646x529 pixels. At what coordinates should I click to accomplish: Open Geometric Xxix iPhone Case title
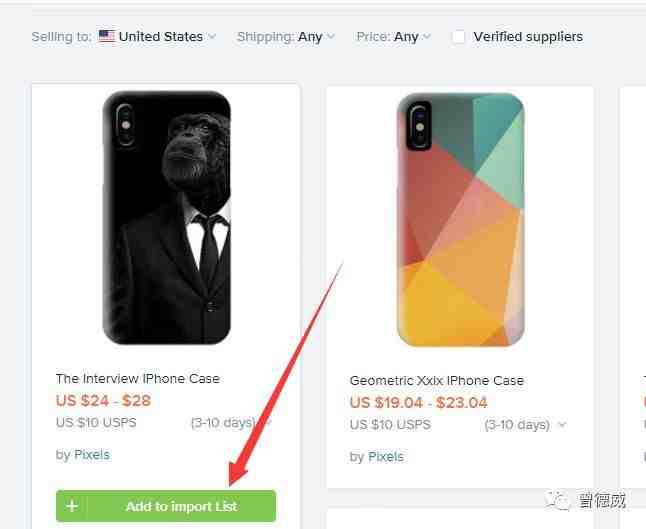pos(437,381)
